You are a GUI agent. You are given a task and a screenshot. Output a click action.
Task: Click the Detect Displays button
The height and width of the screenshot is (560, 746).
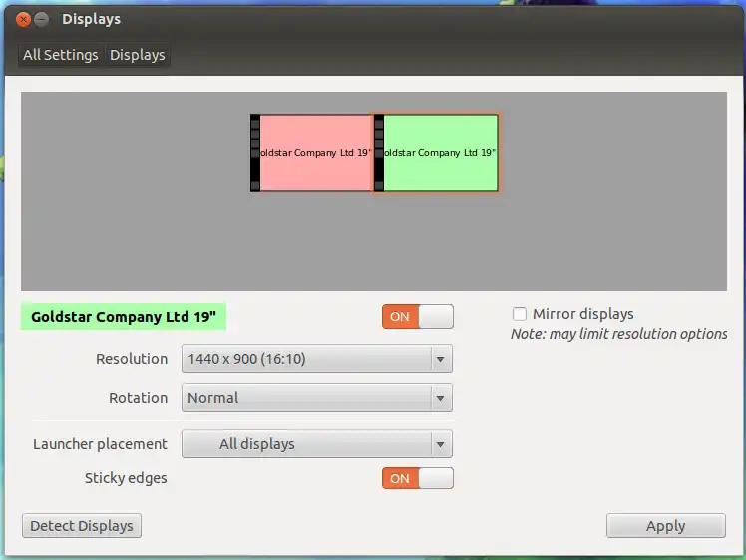click(x=82, y=526)
